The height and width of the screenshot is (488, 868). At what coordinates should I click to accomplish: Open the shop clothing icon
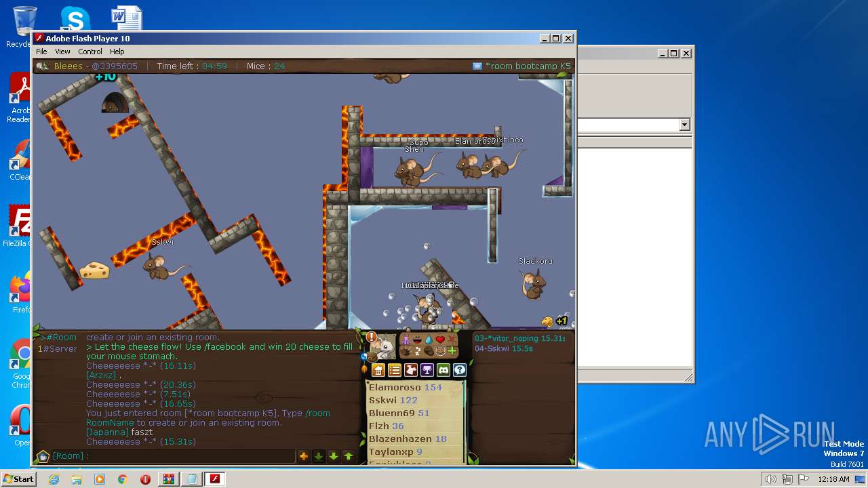pyautogui.click(x=411, y=370)
